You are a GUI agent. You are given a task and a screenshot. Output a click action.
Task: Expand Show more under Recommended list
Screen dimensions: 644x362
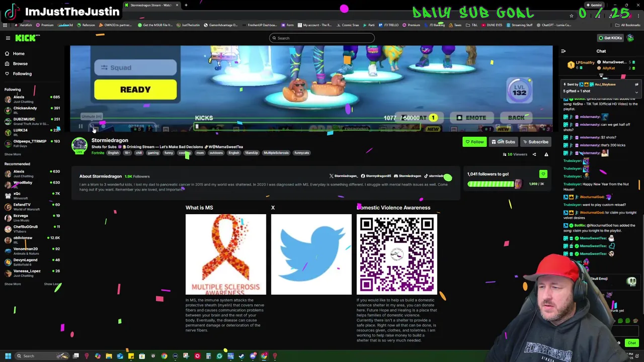tap(13, 284)
